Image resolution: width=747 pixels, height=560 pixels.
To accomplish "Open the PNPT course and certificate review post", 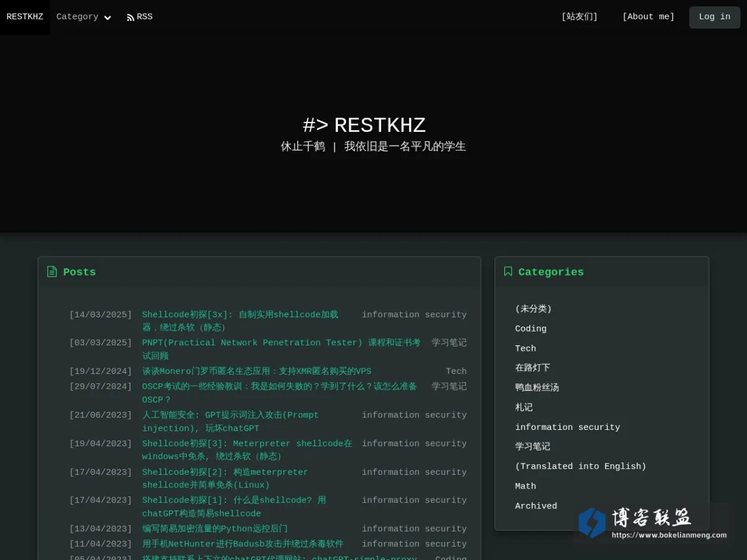I will point(281,349).
